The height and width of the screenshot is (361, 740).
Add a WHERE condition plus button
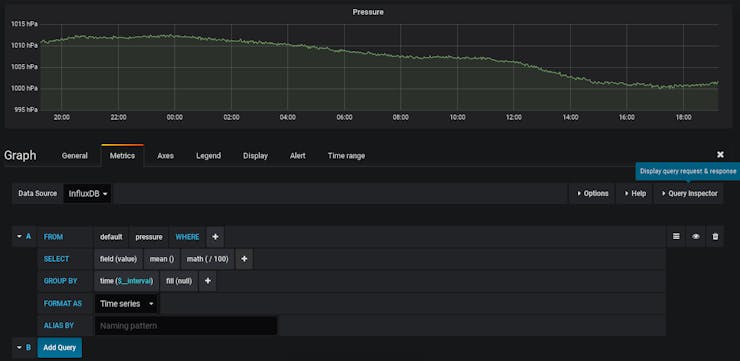tap(215, 237)
